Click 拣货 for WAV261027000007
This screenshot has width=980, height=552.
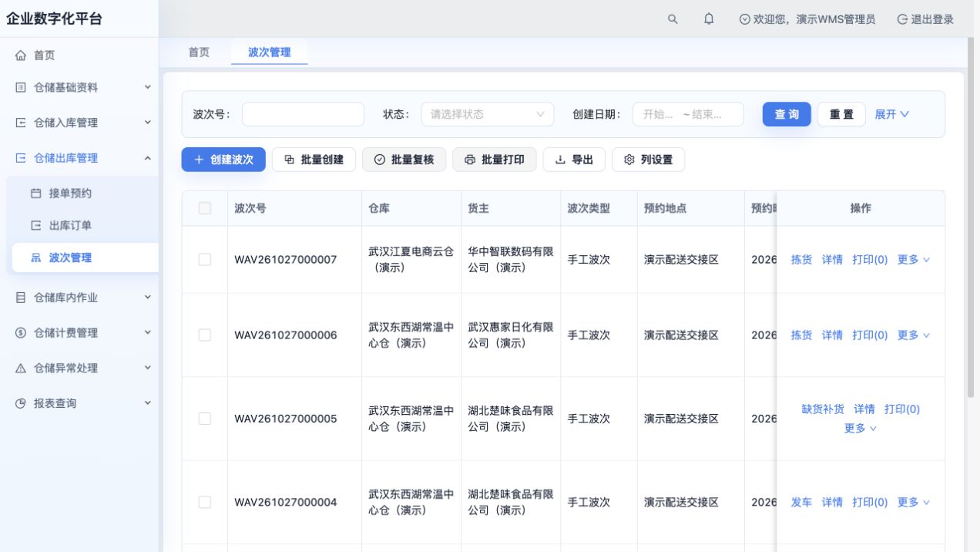click(801, 260)
